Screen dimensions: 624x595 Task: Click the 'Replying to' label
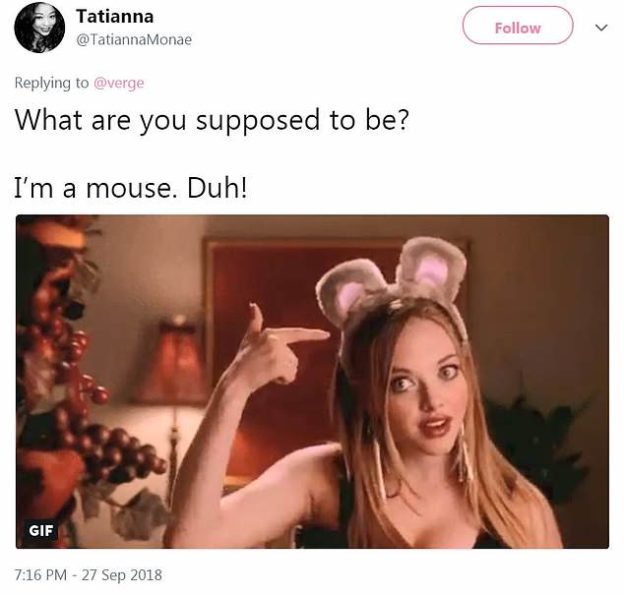click(52, 83)
